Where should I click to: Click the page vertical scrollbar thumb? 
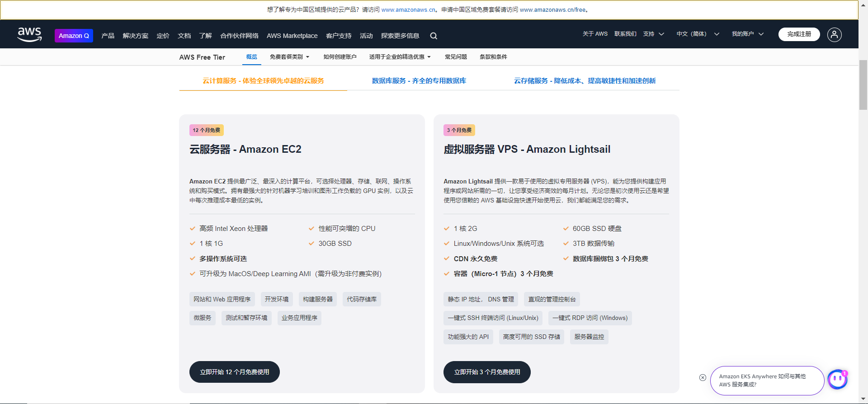[x=863, y=85]
